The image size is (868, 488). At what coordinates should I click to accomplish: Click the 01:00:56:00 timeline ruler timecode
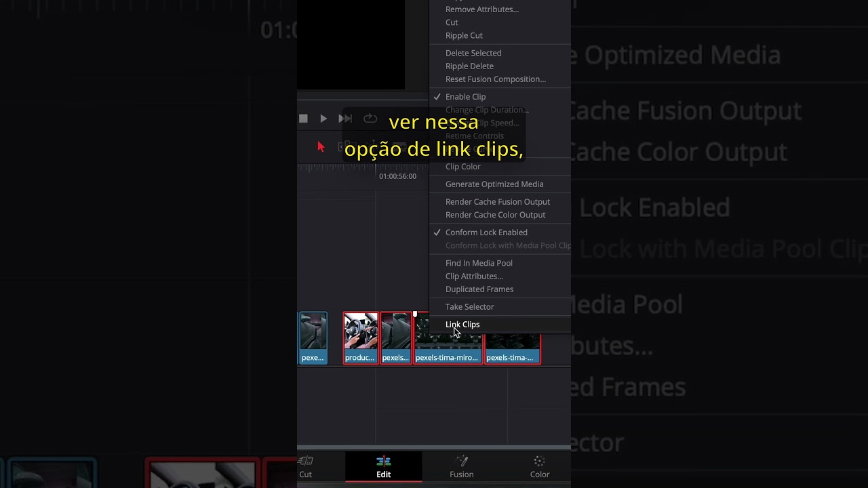pyautogui.click(x=397, y=176)
